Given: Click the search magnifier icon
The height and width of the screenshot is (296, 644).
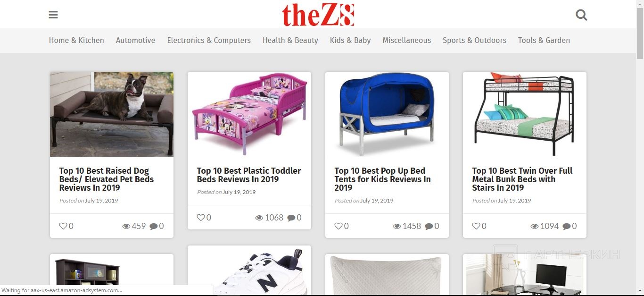Looking at the screenshot, I should point(581,15).
